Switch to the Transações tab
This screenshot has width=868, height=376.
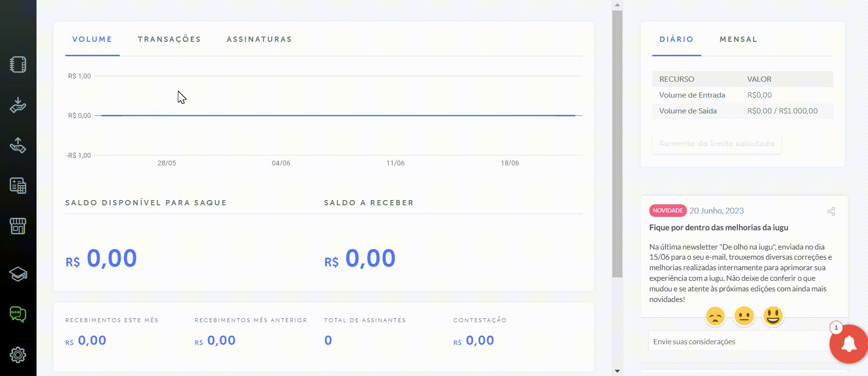(169, 39)
